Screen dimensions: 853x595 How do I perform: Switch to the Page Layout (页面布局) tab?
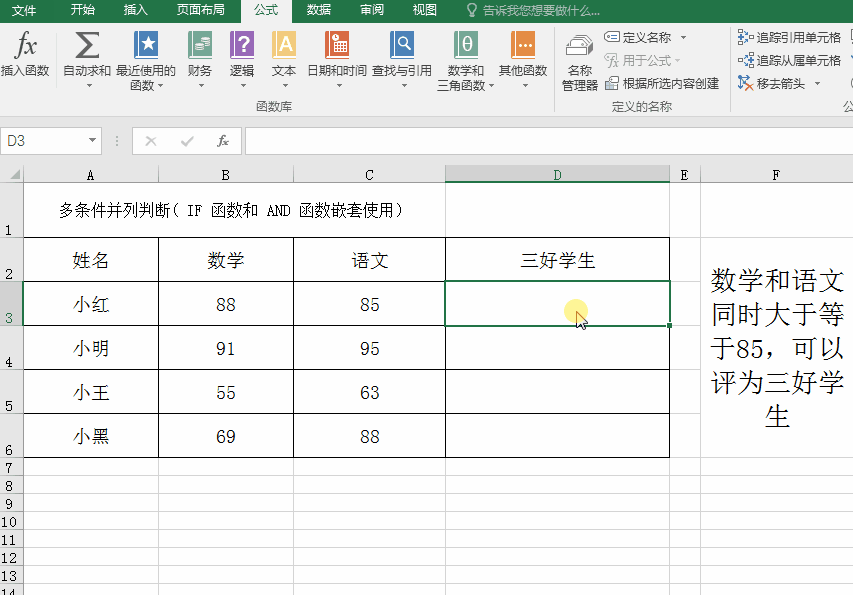click(200, 10)
